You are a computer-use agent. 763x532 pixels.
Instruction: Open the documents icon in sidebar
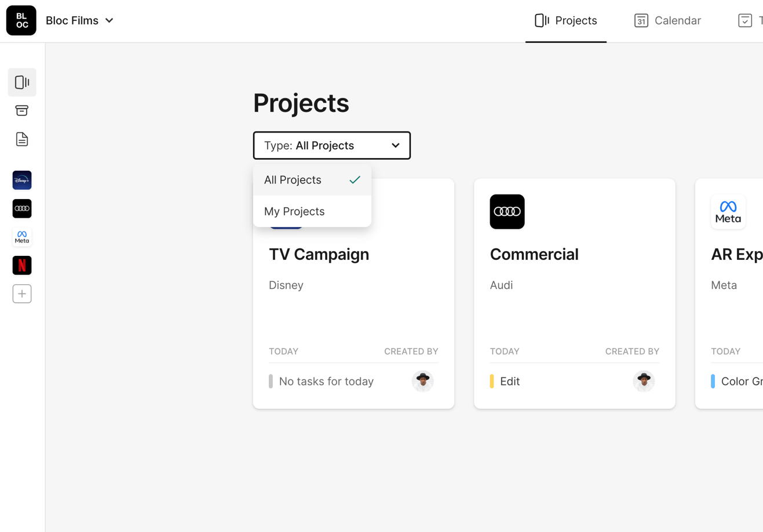click(x=22, y=140)
